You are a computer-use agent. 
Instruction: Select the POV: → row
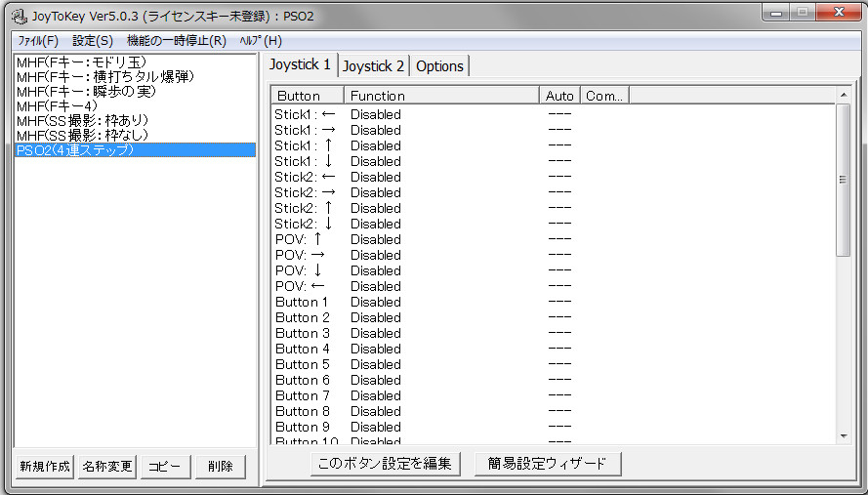click(x=554, y=255)
